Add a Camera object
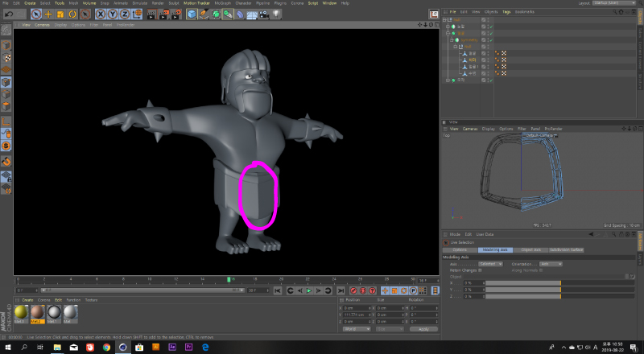This screenshot has height=354, width=644. (x=264, y=14)
